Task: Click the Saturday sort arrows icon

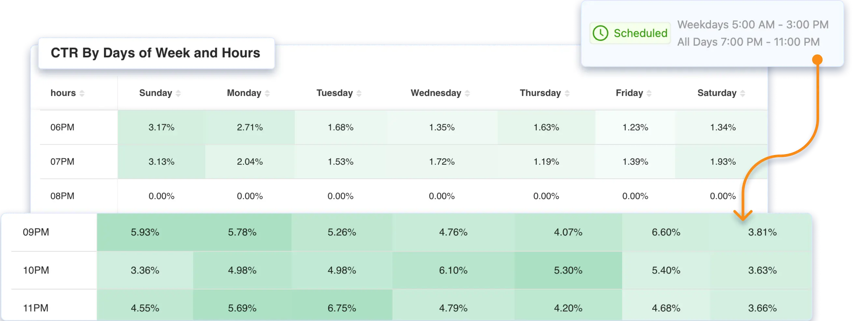Action: pos(743,93)
